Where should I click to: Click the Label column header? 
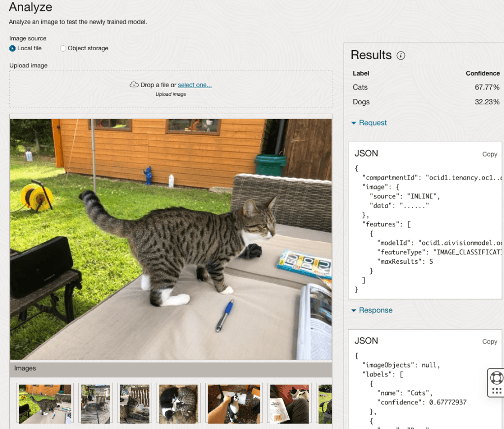click(361, 73)
